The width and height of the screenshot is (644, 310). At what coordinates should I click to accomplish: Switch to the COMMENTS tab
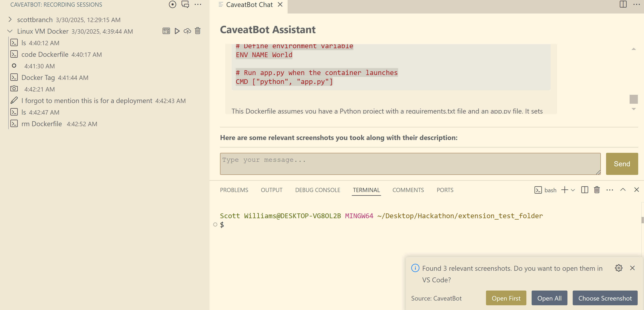[x=408, y=190]
